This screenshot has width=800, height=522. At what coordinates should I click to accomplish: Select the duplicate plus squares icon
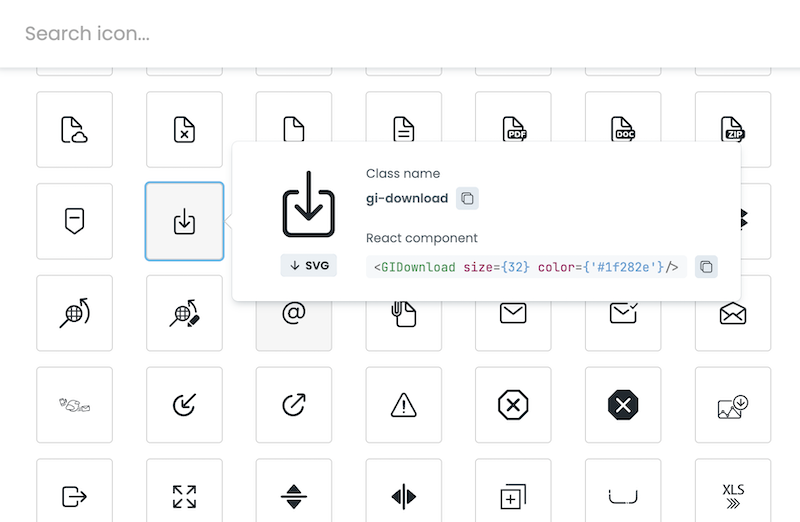[513, 491]
